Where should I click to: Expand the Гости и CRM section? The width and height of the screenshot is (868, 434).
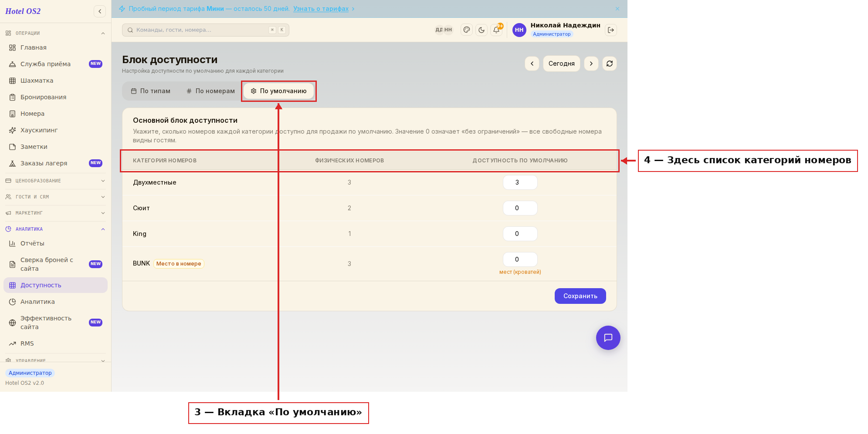tap(55, 197)
